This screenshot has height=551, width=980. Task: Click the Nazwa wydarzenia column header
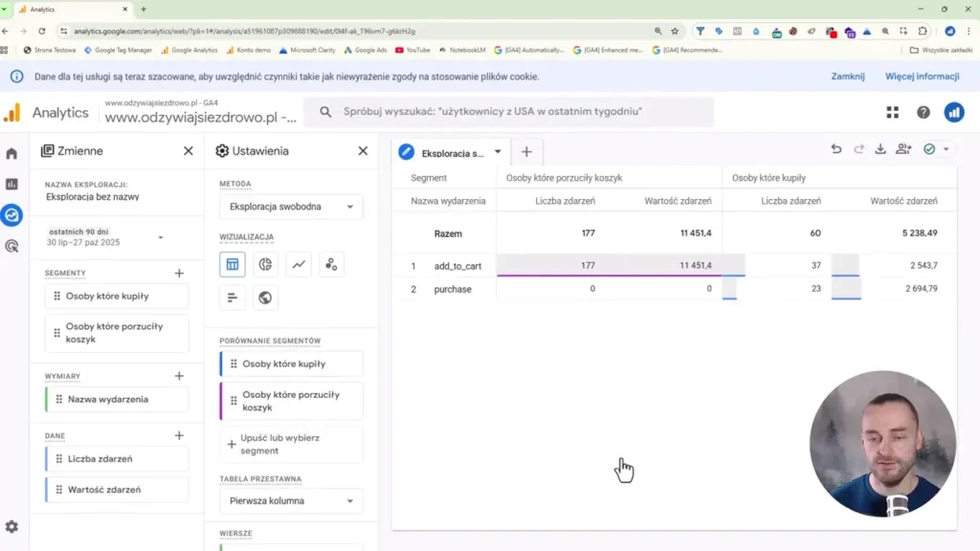coord(448,201)
